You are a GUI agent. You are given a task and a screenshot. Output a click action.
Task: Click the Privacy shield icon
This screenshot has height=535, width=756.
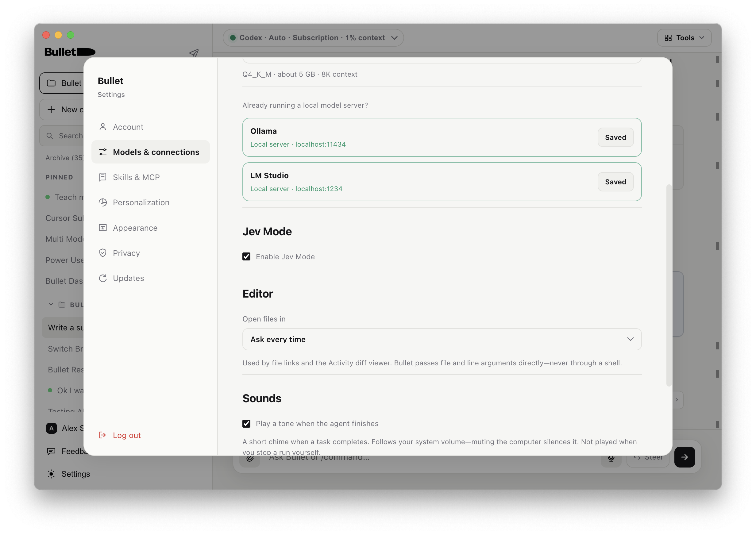[x=103, y=253]
